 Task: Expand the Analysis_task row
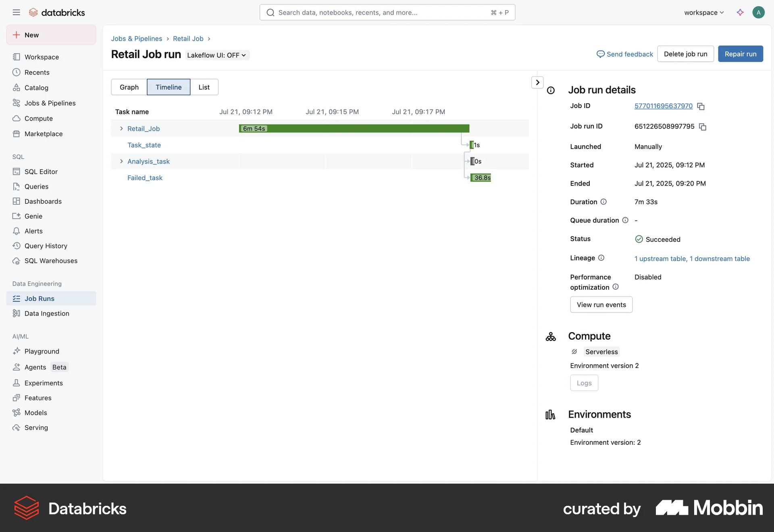pyautogui.click(x=121, y=161)
